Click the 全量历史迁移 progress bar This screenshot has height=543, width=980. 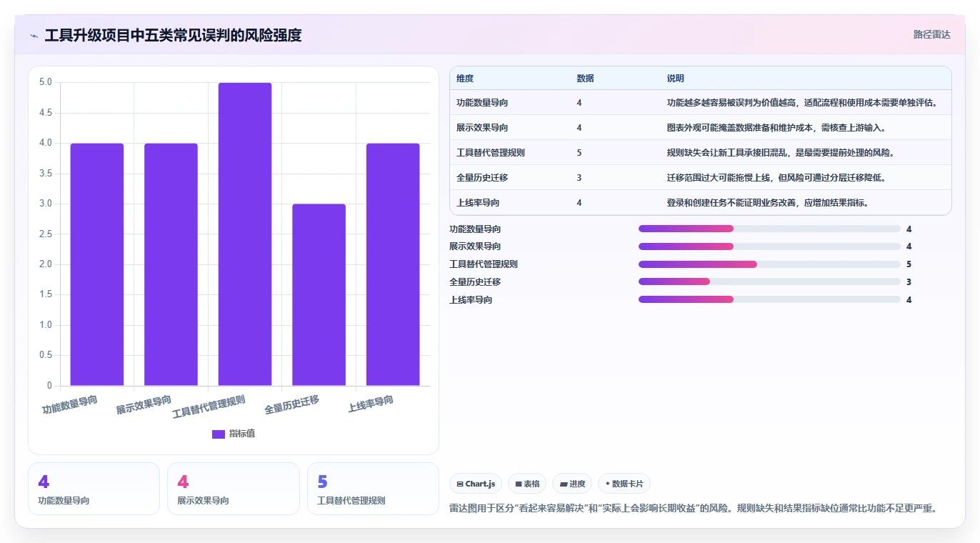tap(769, 282)
